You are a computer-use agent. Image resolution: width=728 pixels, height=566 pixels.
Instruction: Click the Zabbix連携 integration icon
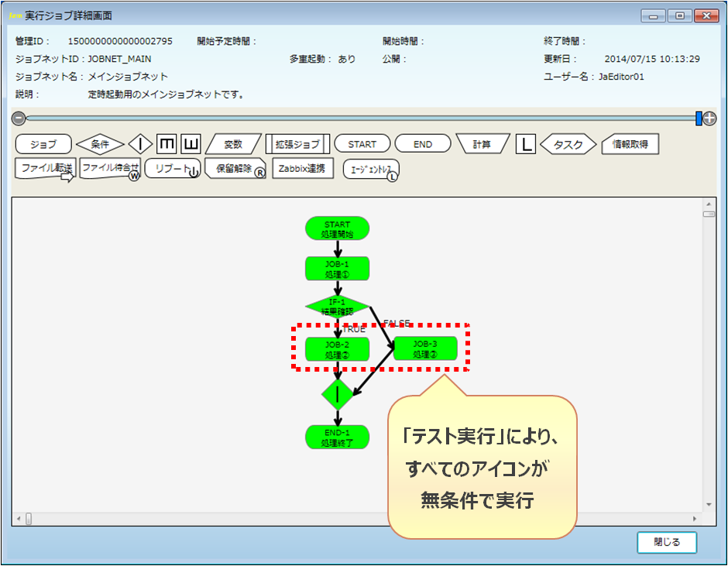(303, 168)
